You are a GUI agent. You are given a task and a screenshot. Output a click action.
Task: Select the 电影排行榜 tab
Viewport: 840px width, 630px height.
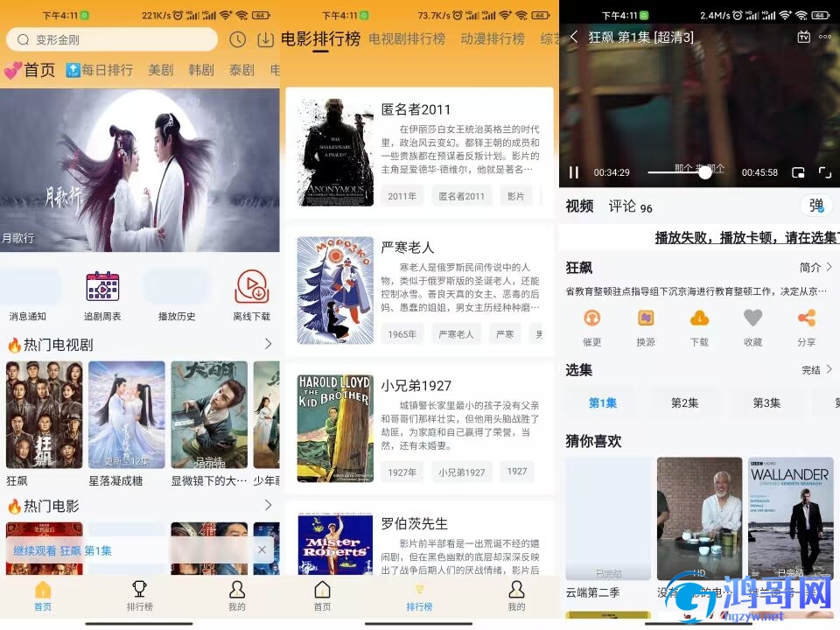coord(320,38)
